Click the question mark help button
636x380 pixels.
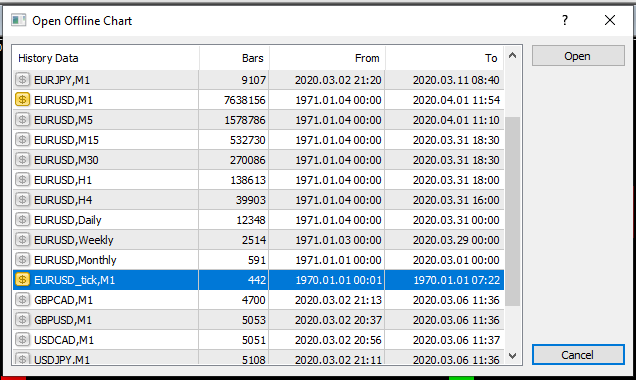tap(565, 20)
